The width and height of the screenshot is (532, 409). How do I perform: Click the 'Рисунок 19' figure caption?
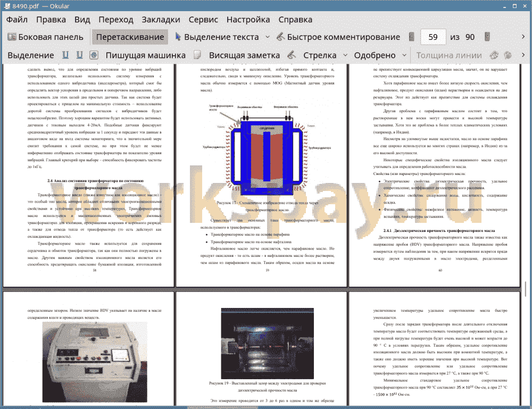pyautogui.click(x=268, y=387)
